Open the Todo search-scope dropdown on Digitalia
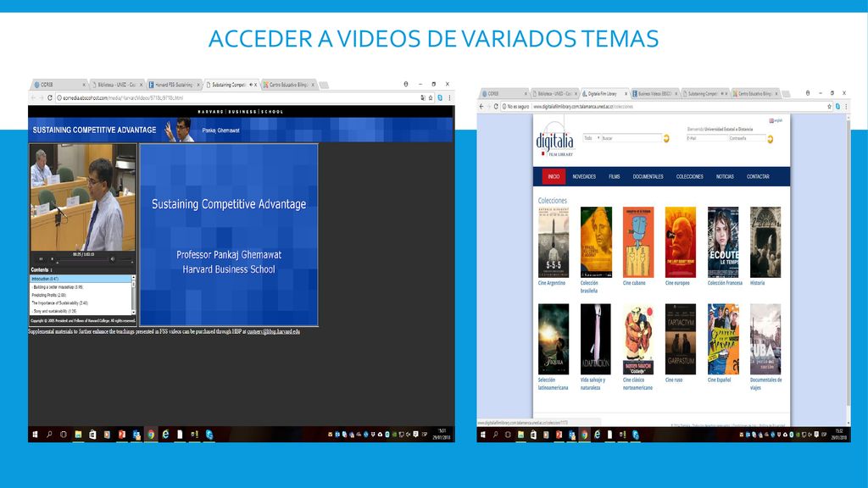 tap(592, 138)
